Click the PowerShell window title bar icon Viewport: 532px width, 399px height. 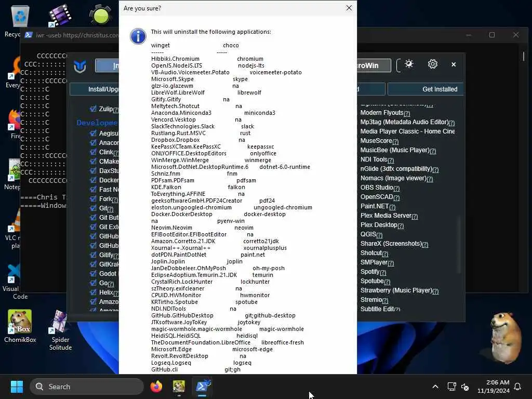coord(29,35)
